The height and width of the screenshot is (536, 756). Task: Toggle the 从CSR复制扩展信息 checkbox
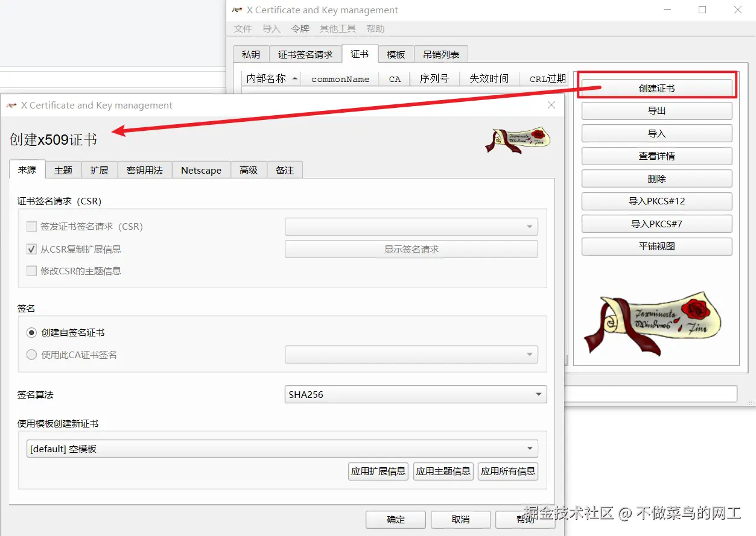point(31,248)
